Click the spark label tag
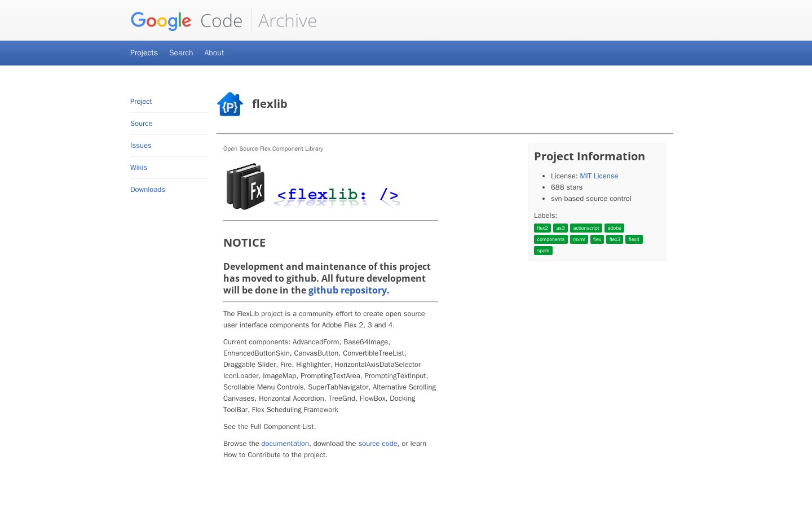Viewport: 812px width, 508px height. click(543, 251)
